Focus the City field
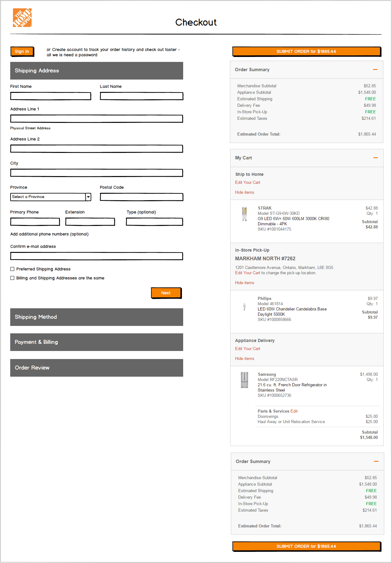The image size is (392, 563). pyautogui.click(x=97, y=173)
